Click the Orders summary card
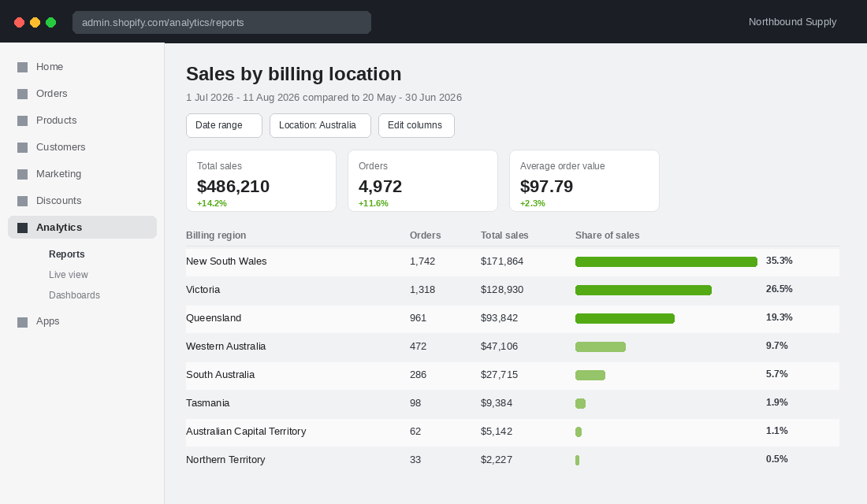867x504 pixels. 423,180
